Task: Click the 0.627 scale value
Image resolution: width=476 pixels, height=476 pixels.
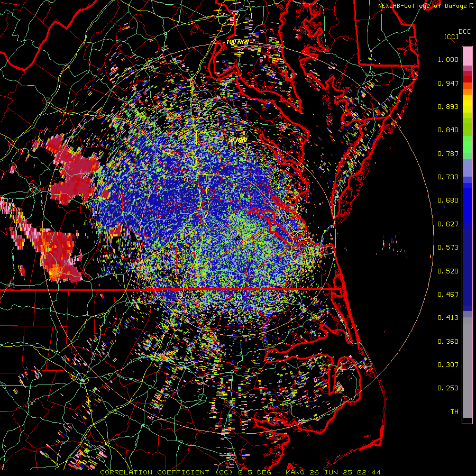Action: point(448,224)
